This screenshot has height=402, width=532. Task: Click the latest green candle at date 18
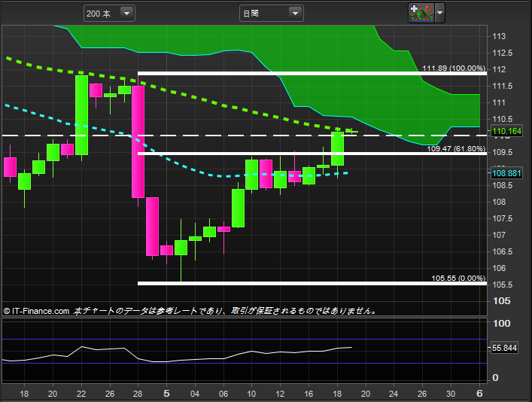pyautogui.click(x=338, y=149)
